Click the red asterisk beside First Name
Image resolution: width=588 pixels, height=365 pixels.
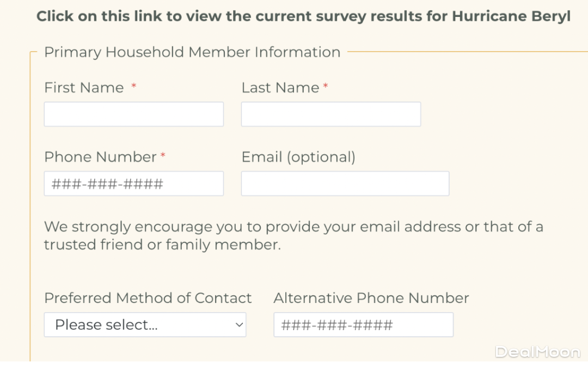pyautogui.click(x=134, y=87)
